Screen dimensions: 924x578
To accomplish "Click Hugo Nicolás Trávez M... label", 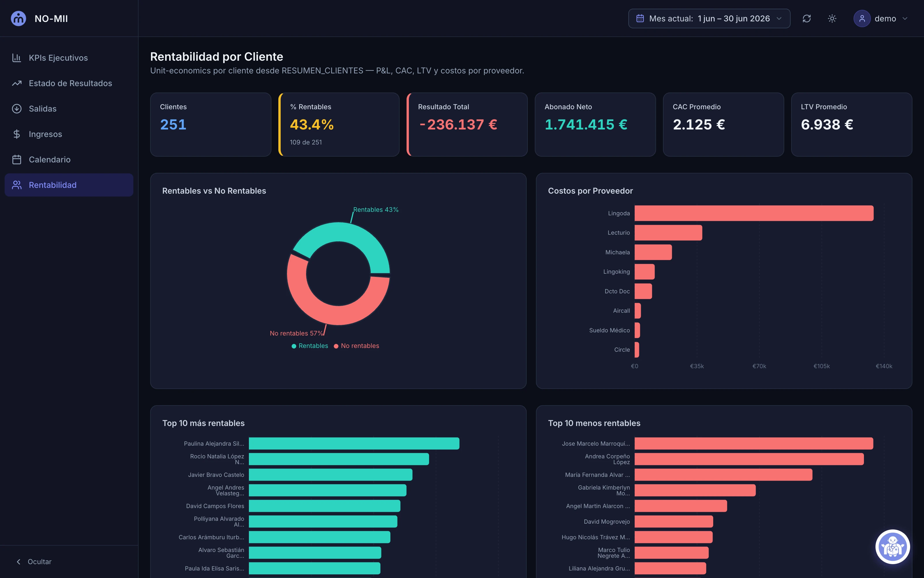I will [596, 537].
